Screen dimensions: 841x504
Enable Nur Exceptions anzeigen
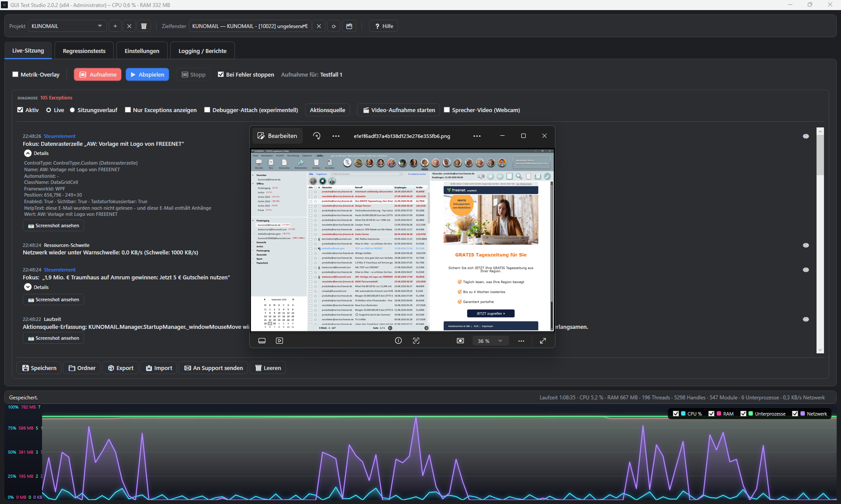(128, 110)
